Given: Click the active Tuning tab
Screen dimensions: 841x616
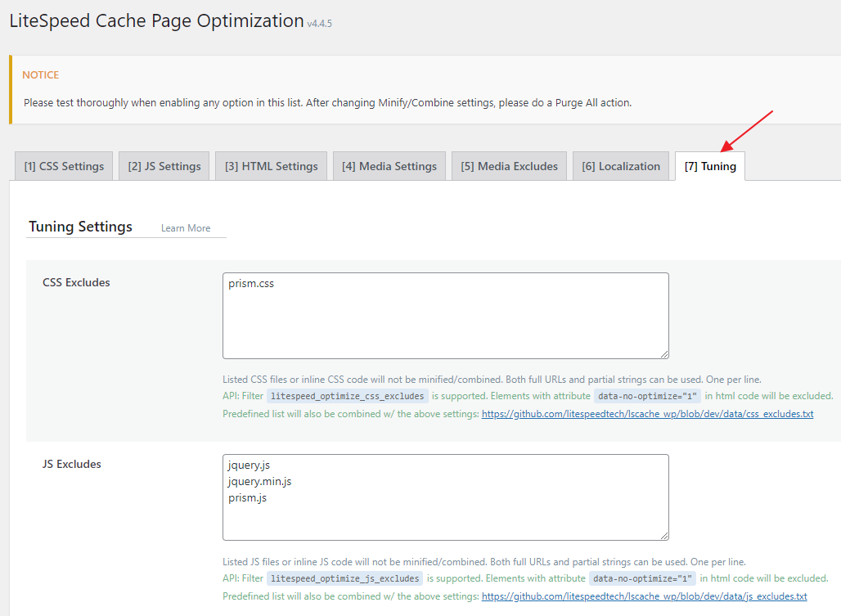Looking at the screenshot, I should [710, 166].
